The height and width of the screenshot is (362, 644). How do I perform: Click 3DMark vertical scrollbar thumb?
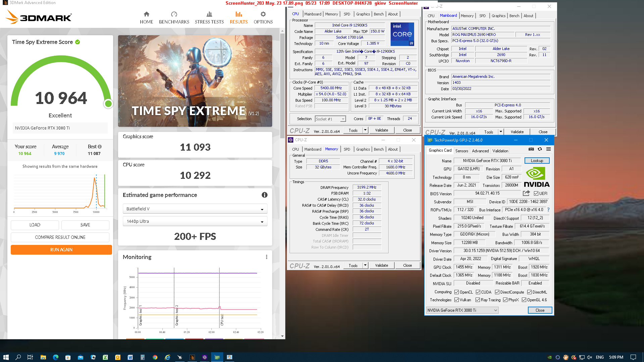(x=282, y=86)
